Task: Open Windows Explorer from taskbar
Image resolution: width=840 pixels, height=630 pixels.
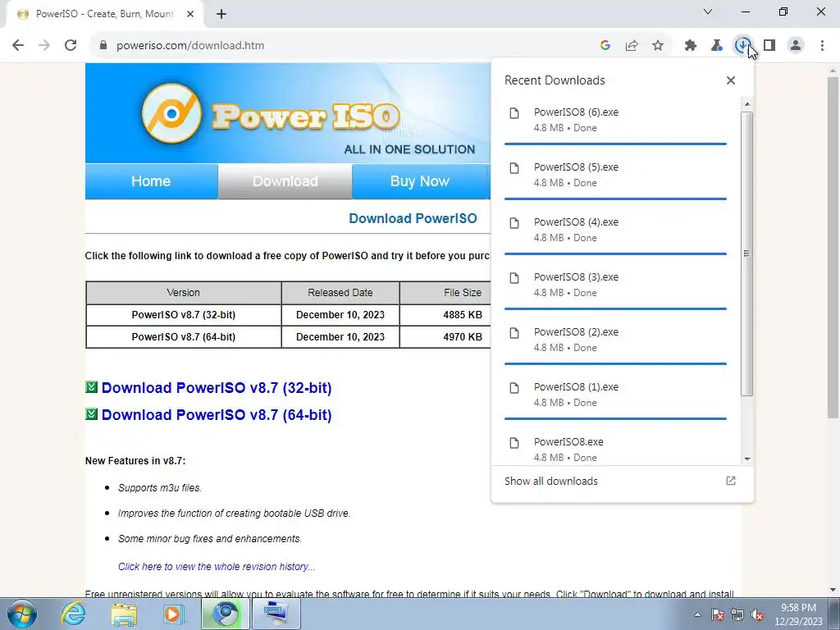Action: 124,614
